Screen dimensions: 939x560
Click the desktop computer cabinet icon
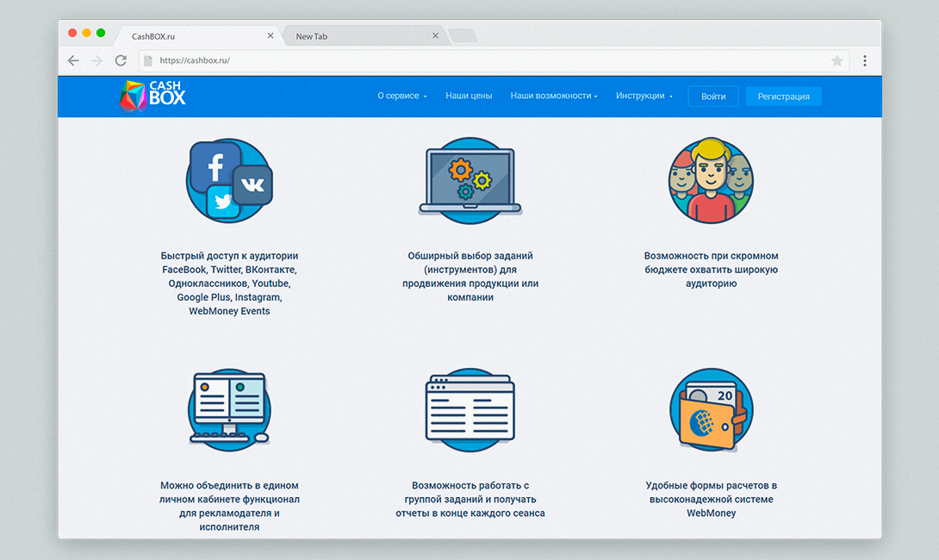pyautogui.click(x=229, y=410)
